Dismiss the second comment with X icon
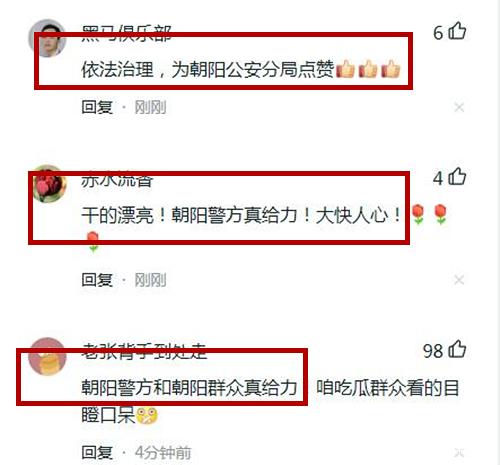 459,280
